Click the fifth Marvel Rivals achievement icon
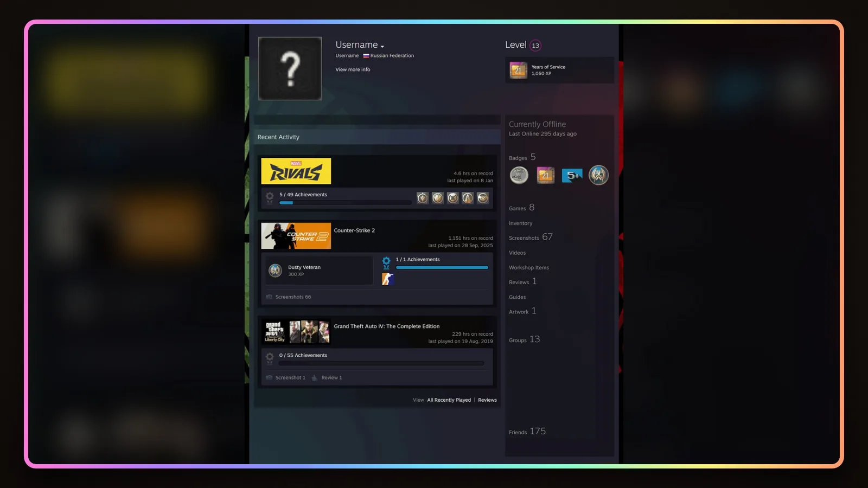868x488 pixels. coord(483,198)
